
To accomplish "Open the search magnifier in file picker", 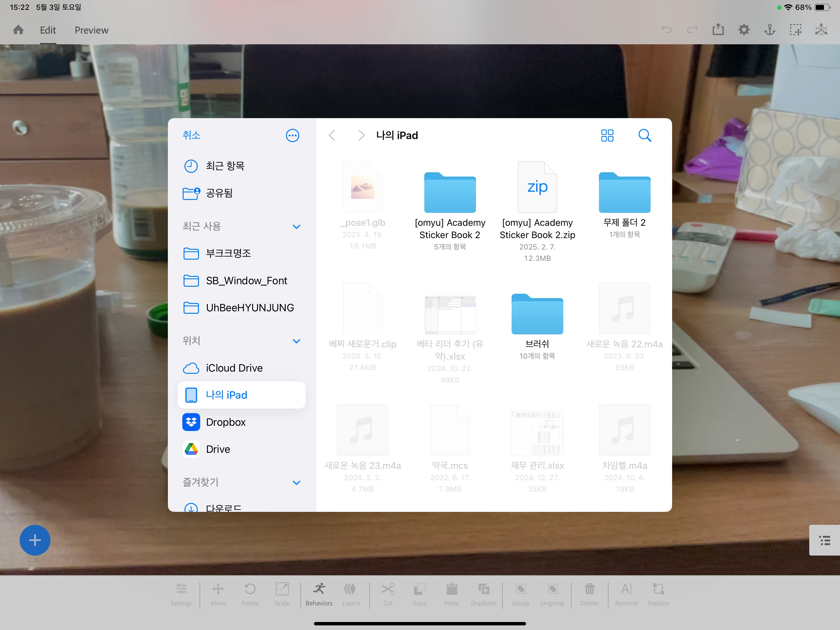I will click(x=644, y=135).
